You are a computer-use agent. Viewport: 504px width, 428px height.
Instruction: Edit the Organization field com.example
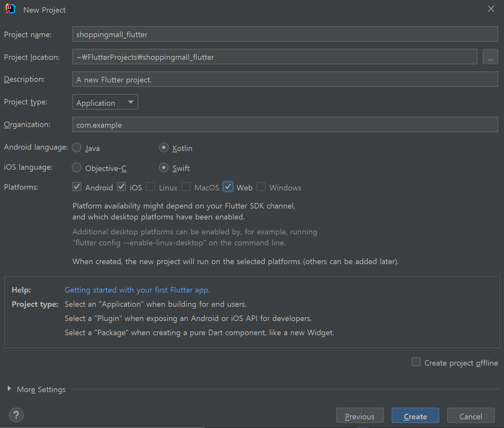click(285, 125)
